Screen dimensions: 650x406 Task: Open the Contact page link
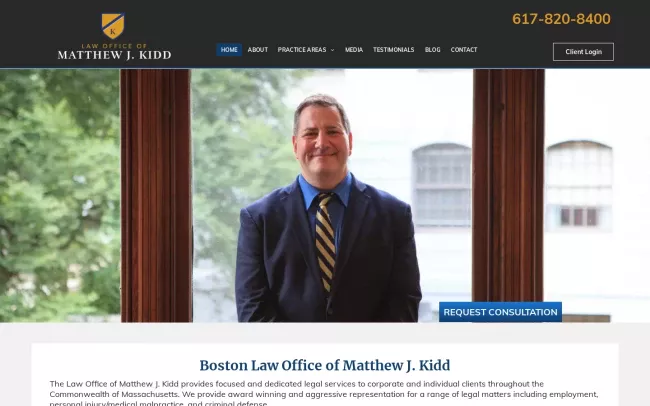point(464,50)
